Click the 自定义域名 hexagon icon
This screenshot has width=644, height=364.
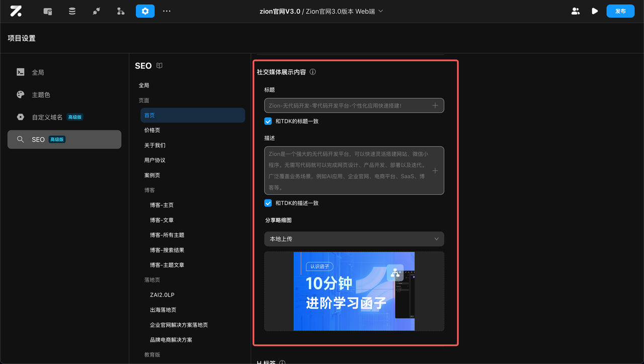[21, 117]
